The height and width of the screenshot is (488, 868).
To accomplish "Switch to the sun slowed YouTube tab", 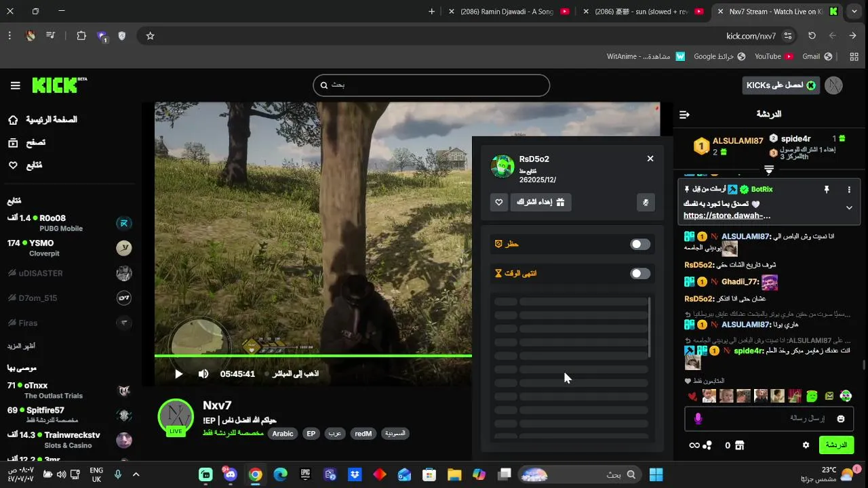I will (644, 12).
